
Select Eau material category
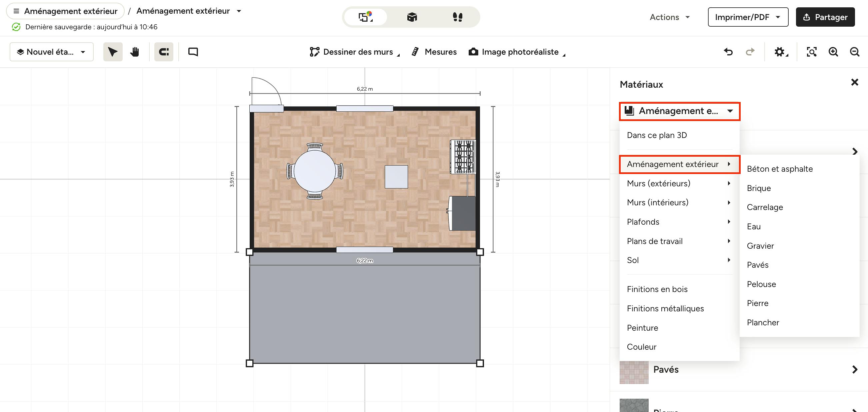pyautogui.click(x=799, y=226)
